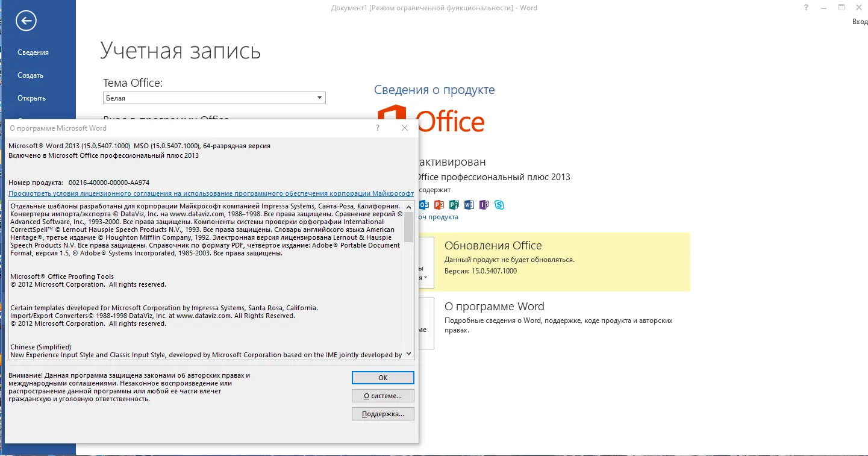Click the Outlook icon beside PowerPoint
Viewport: 868px width, 456px height.
point(424,205)
